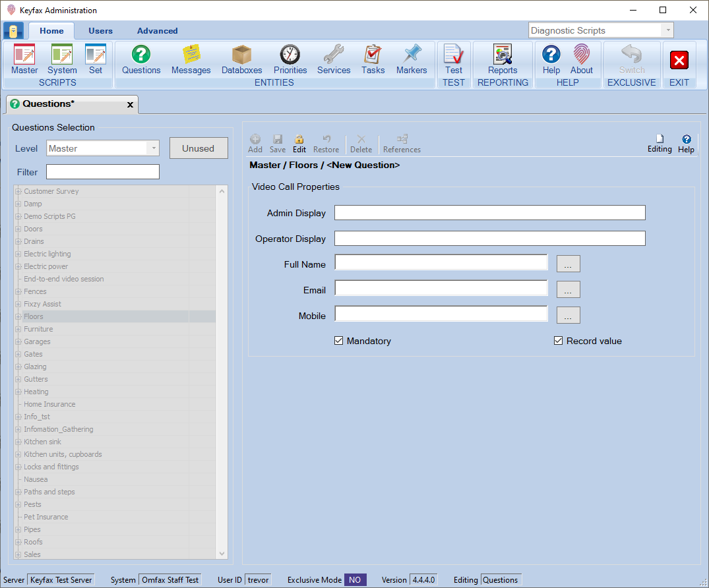This screenshot has height=588, width=709.
Task: Click the tree list scroll up arrow
Action: (222, 191)
